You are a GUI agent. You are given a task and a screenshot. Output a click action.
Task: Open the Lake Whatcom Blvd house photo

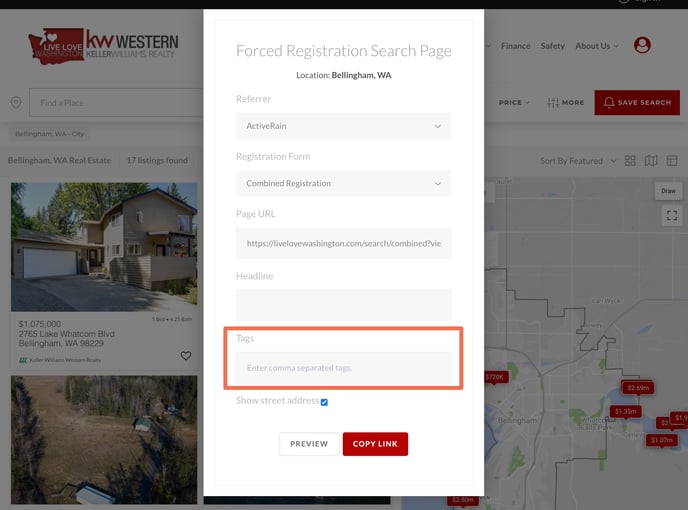[104, 247]
